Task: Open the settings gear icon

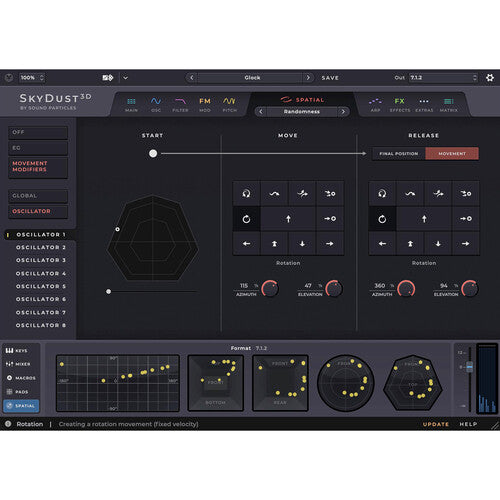Action: point(490,78)
